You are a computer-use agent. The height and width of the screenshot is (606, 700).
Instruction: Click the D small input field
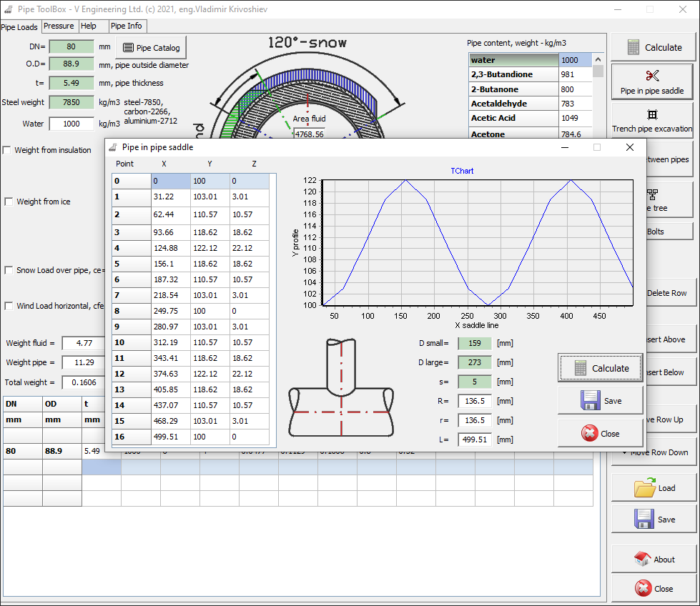coord(475,343)
